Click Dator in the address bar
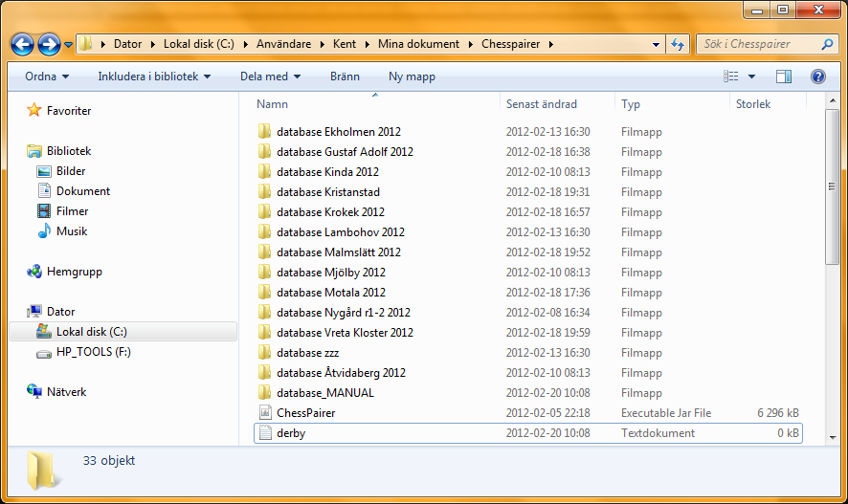Image resolution: width=848 pixels, height=504 pixels. [x=127, y=44]
